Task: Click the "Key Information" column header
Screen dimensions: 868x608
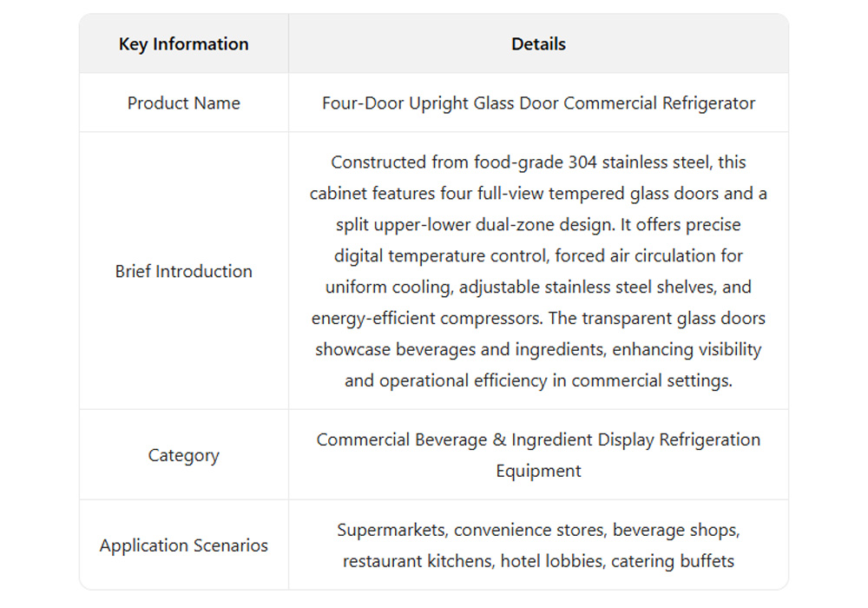Action: pos(183,44)
